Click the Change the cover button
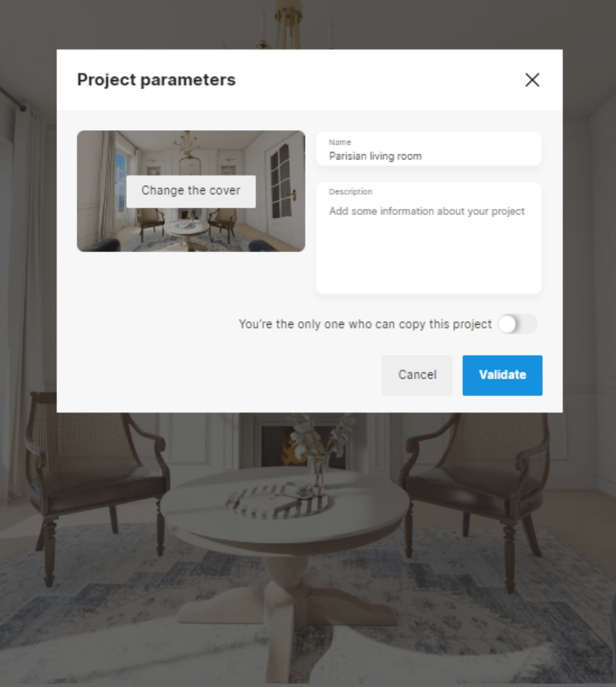 [x=191, y=191]
